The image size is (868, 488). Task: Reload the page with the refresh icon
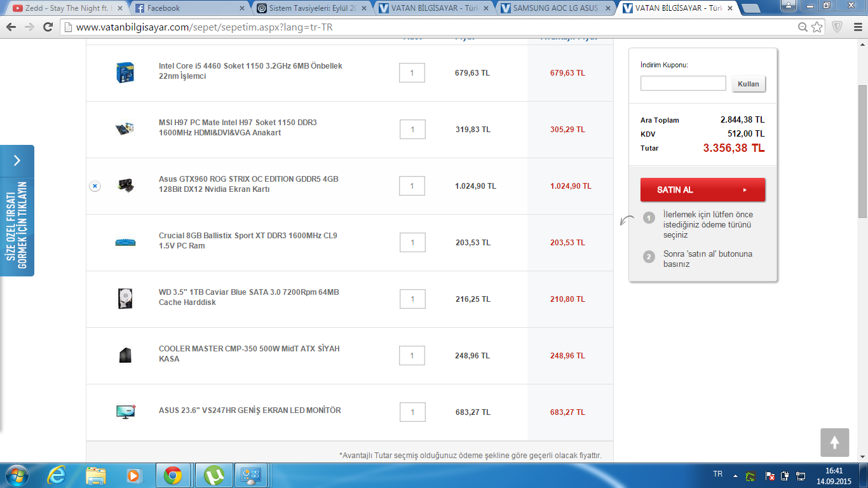(48, 27)
